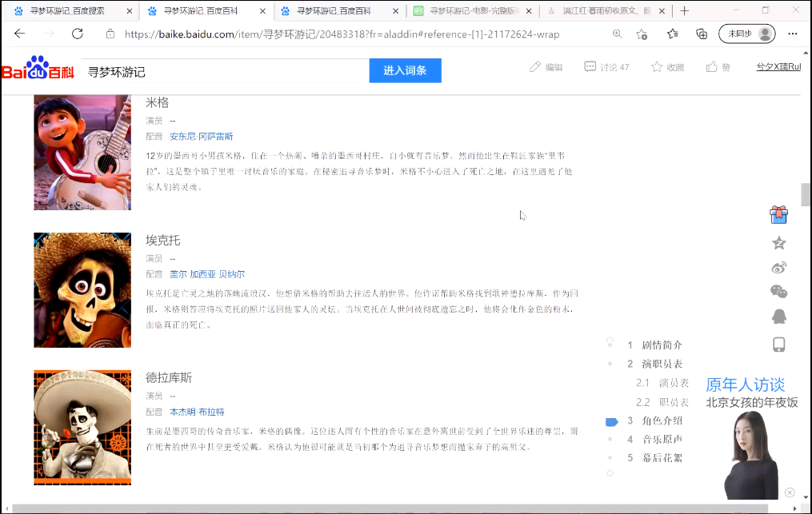Open voice actor link 本杰明·布拉特
This screenshot has height=514, width=812.
(x=198, y=412)
